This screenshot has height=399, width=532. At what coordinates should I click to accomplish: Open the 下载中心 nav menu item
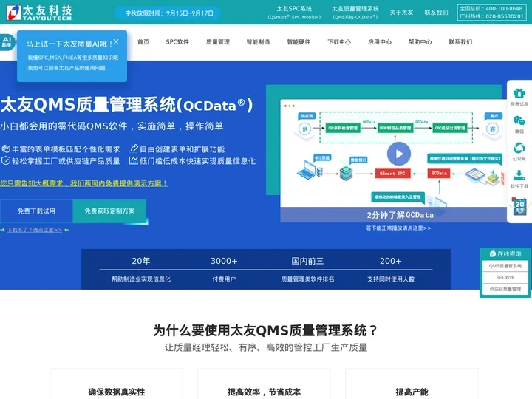tap(339, 42)
